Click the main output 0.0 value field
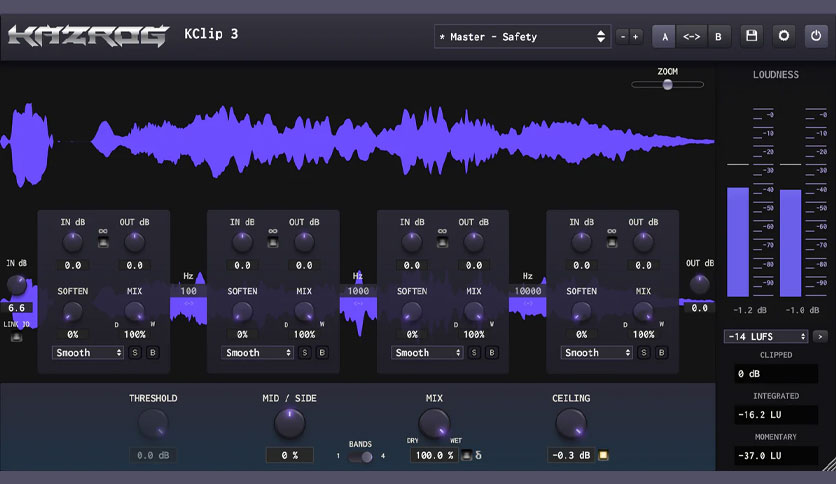Screen dimensions: 836x484 699,308
